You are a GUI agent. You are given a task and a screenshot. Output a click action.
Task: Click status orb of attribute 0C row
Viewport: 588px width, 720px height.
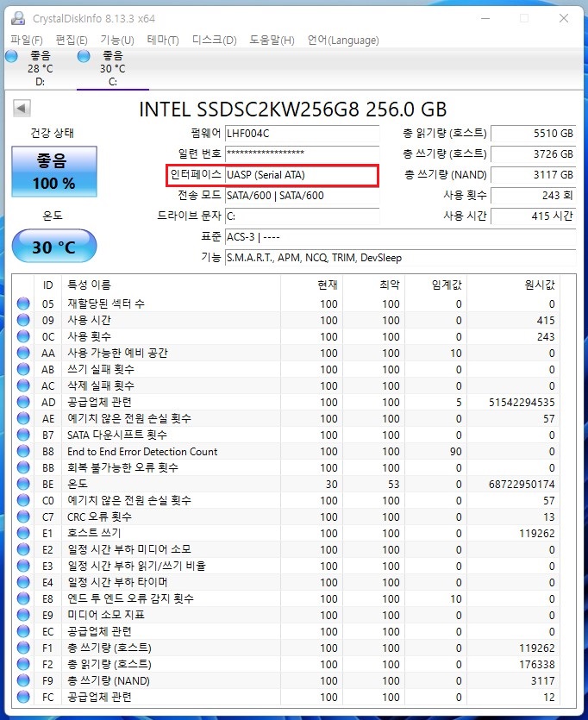coord(23,336)
